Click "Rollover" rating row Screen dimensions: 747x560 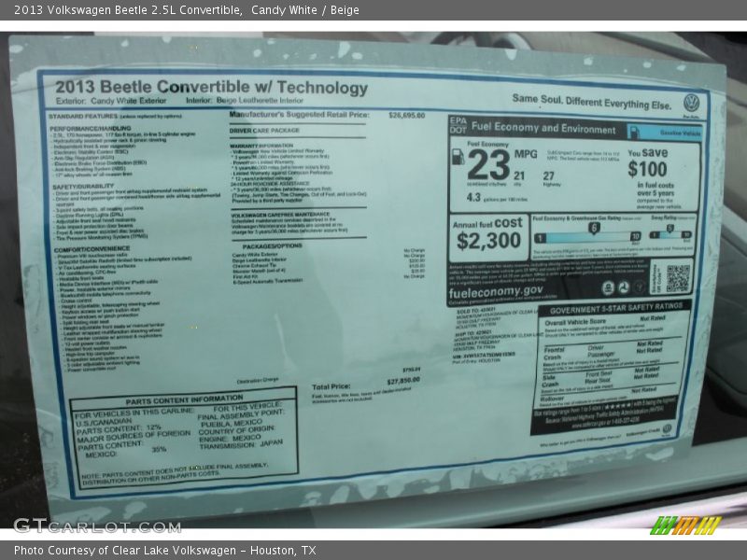coord(599,395)
